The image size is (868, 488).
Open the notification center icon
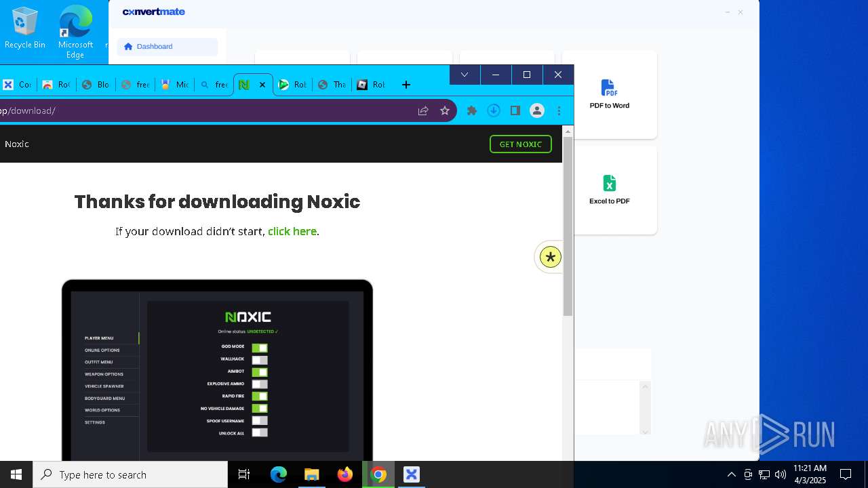point(846,474)
